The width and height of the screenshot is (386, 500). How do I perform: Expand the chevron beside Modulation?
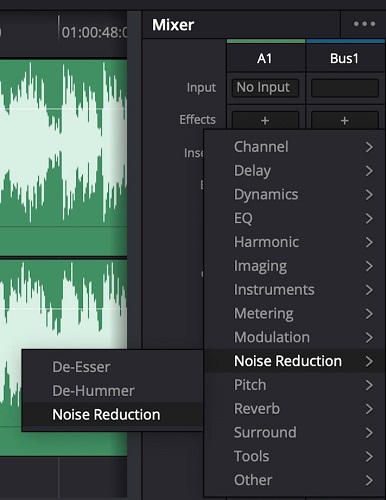click(369, 337)
